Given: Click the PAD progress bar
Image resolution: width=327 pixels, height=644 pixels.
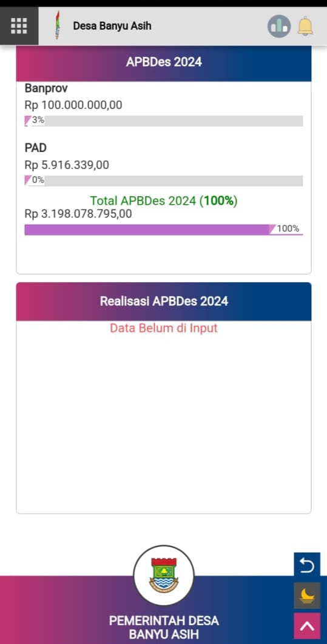Looking at the screenshot, I should coord(164,181).
